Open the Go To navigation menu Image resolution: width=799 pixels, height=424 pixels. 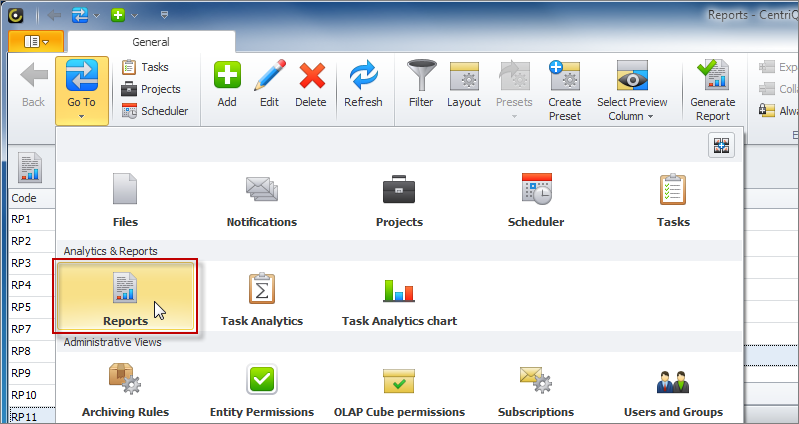coord(82,91)
